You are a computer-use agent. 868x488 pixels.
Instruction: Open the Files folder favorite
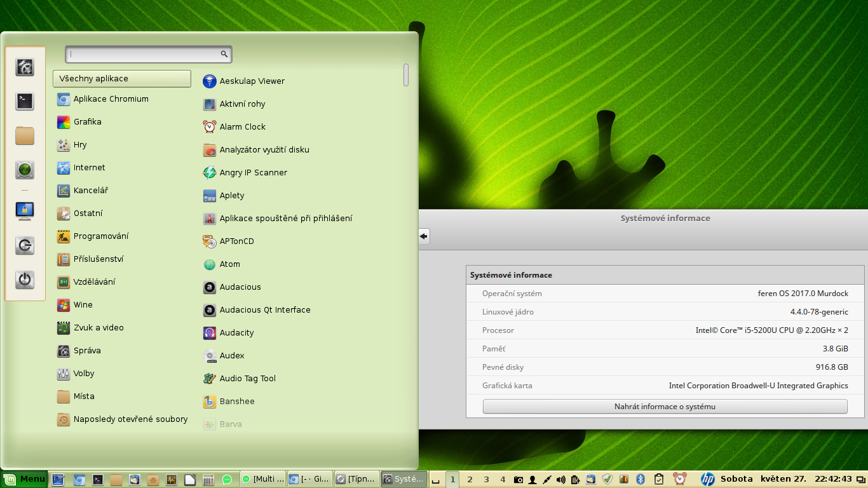(25, 135)
